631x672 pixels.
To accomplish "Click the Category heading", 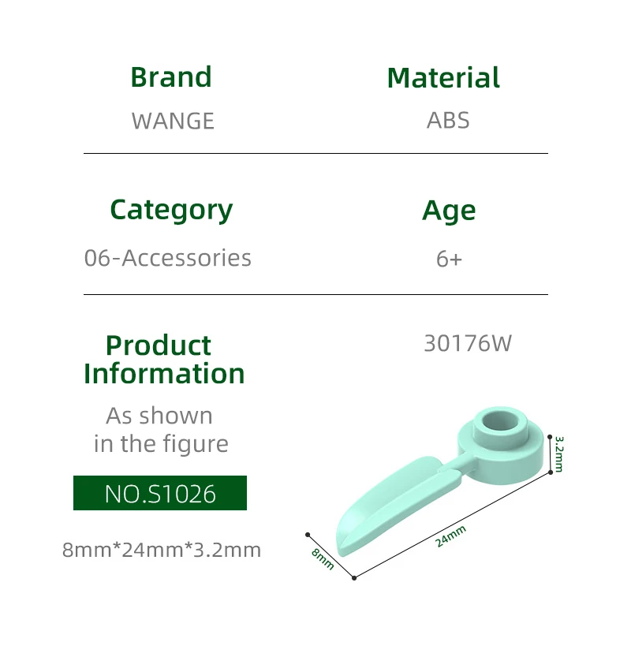I will 171,210.
